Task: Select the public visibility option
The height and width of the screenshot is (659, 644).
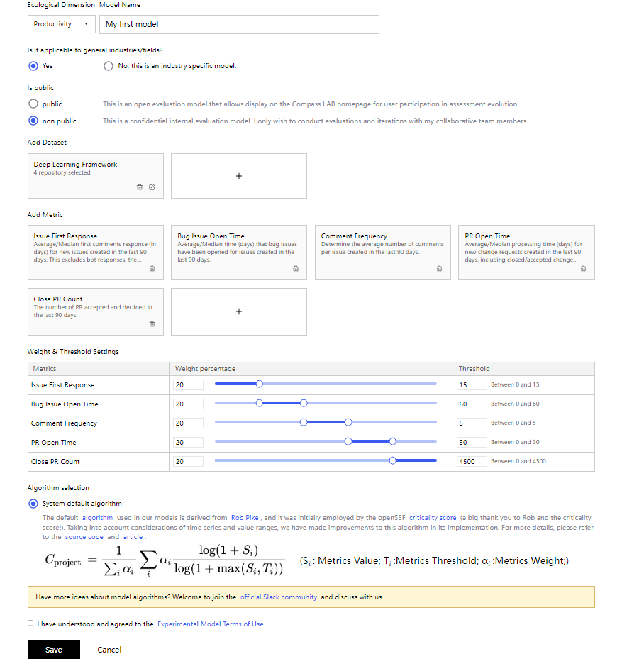Action: pyautogui.click(x=33, y=104)
